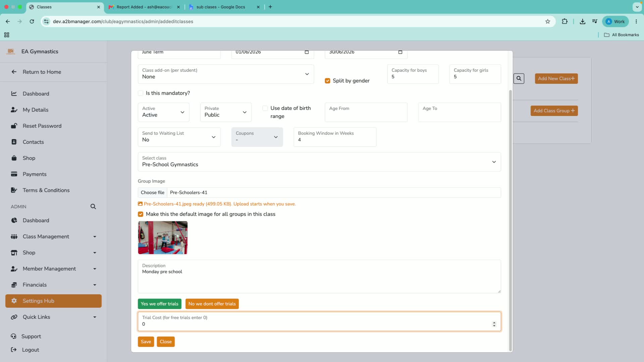Open Active status dropdown
The width and height of the screenshot is (644, 362).
point(164,112)
